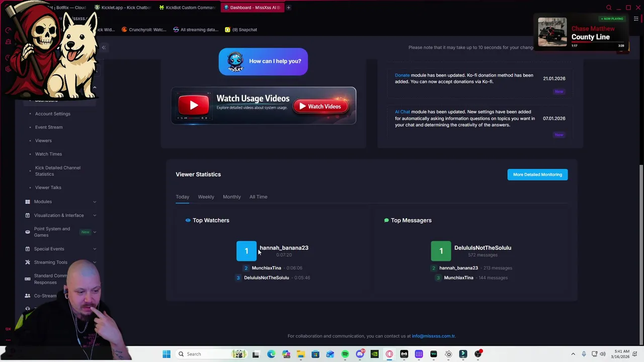Expand the Streaming Tools chevron
This screenshot has height=362, width=644.
[x=95, y=262]
